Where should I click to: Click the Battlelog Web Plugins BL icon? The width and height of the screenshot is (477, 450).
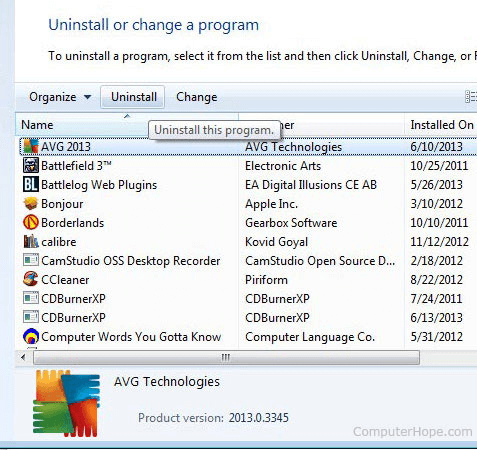click(x=31, y=184)
